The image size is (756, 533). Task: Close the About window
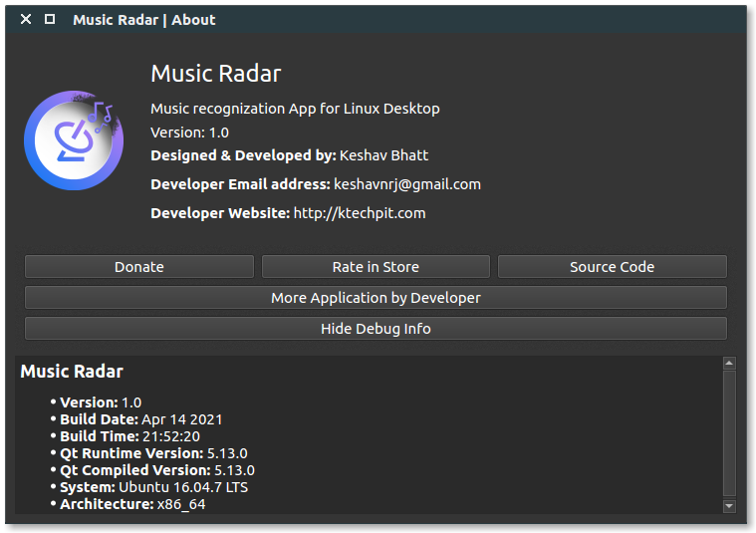point(26,19)
